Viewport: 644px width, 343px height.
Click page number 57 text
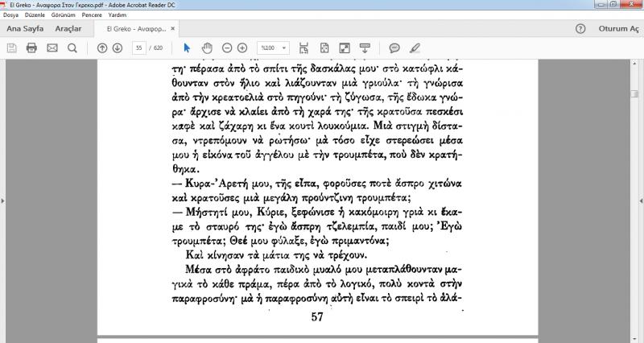pyautogui.click(x=317, y=316)
